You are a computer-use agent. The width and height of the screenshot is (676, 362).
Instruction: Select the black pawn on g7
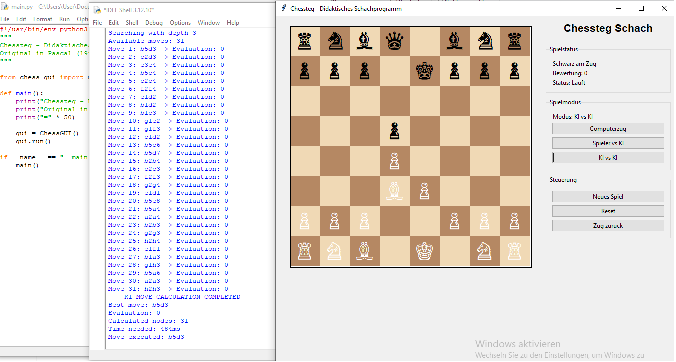[x=485, y=71]
